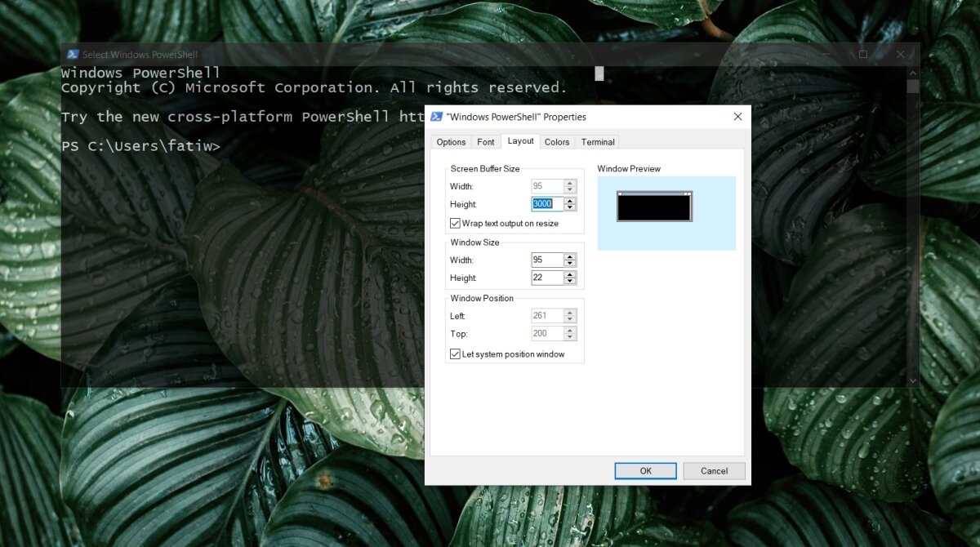Open the Colors tab

(557, 141)
